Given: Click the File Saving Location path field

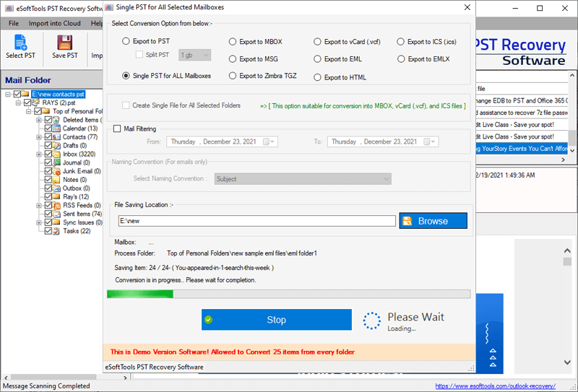Looking at the screenshot, I should click(x=257, y=221).
